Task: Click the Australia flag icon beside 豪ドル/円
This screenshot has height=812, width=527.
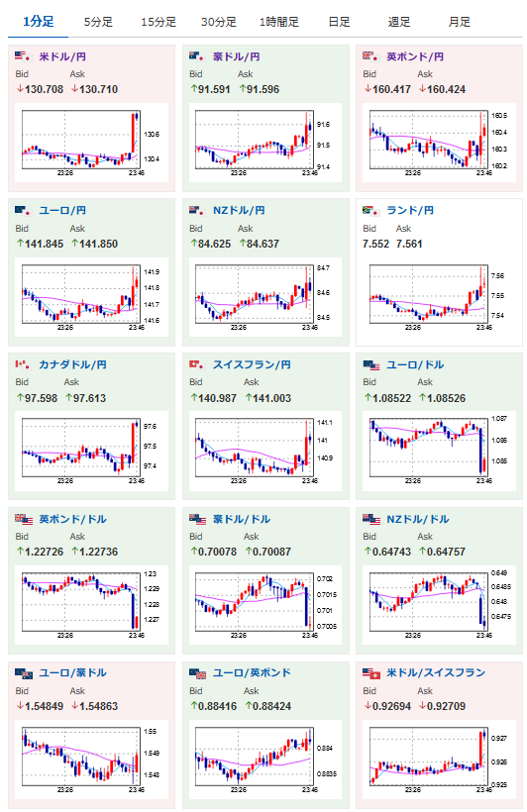Action: (x=196, y=56)
